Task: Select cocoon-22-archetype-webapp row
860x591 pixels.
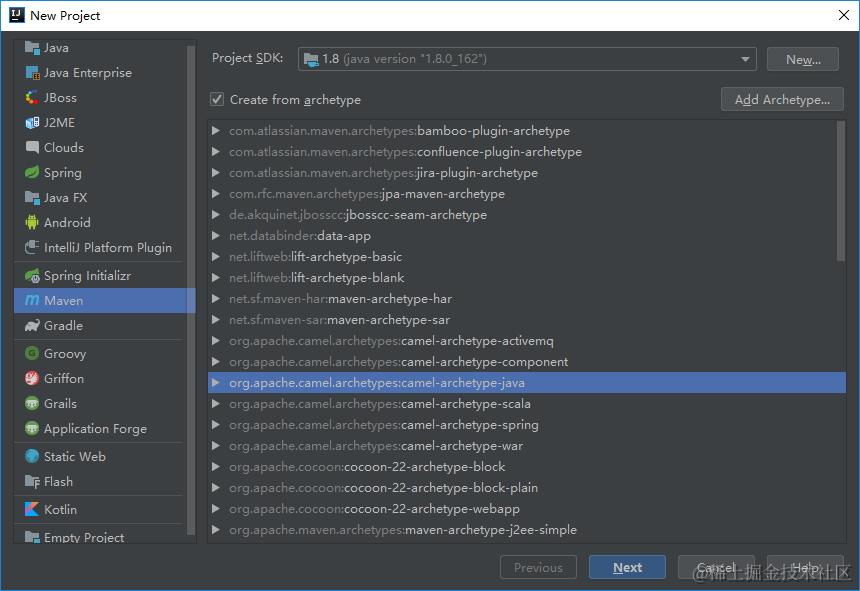Action: 527,509
